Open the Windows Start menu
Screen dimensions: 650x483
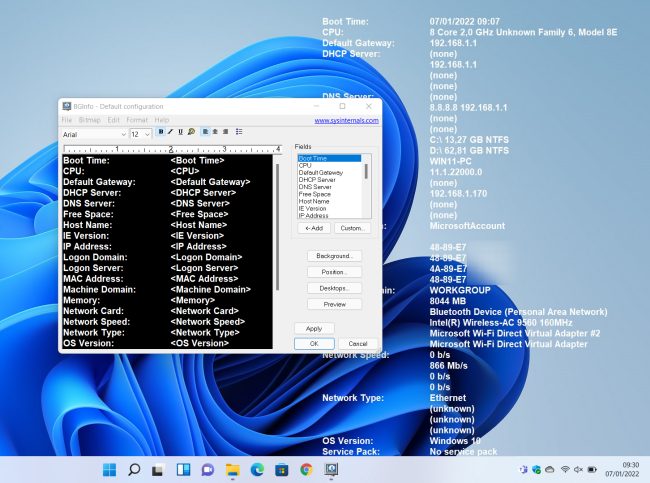click(109, 470)
